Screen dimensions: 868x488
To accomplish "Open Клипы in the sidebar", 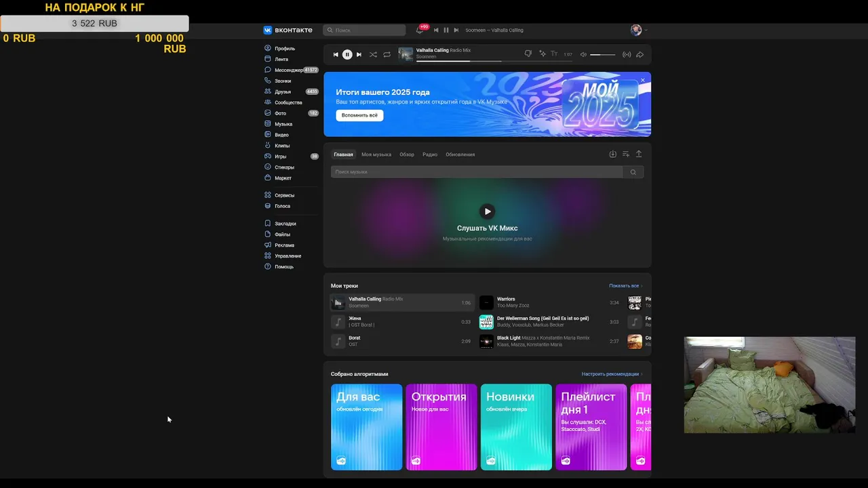I will [282, 146].
